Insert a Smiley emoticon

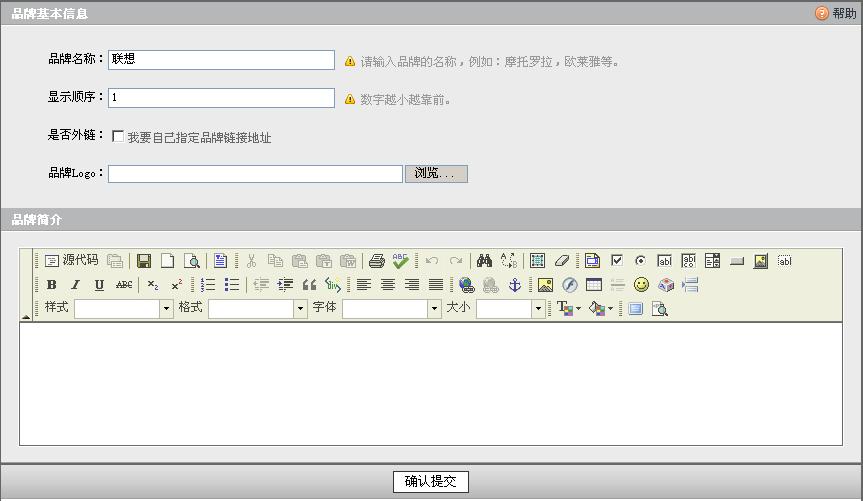pyautogui.click(x=641, y=285)
